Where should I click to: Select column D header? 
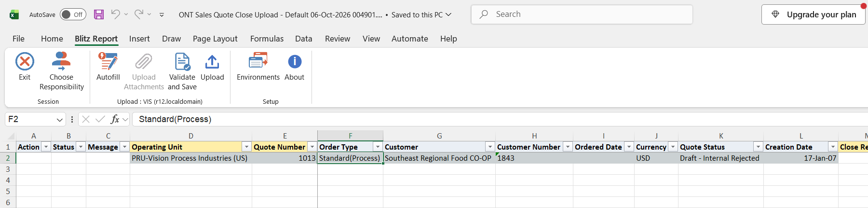click(x=191, y=136)
